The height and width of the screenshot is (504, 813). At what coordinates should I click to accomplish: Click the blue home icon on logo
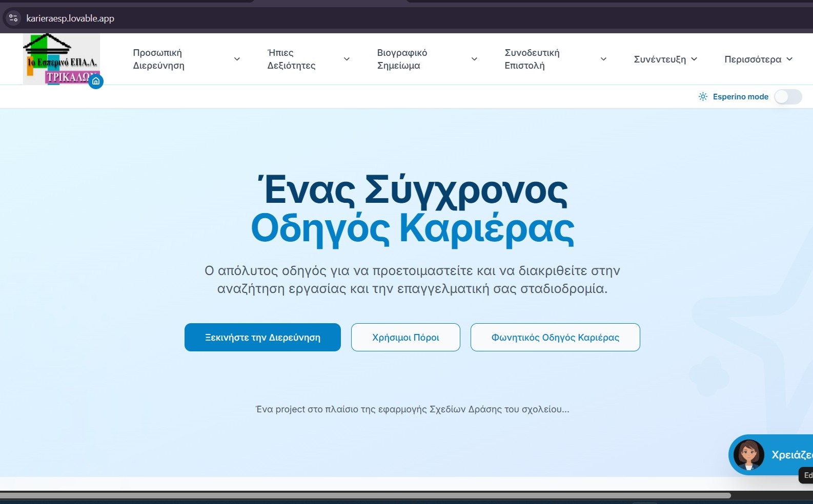point(96,81)
